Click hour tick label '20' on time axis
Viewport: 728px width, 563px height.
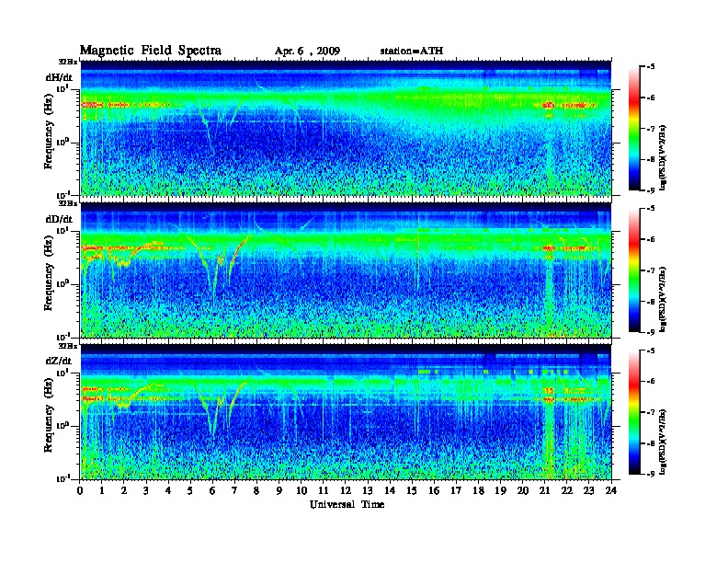click(x=523, y=490)
